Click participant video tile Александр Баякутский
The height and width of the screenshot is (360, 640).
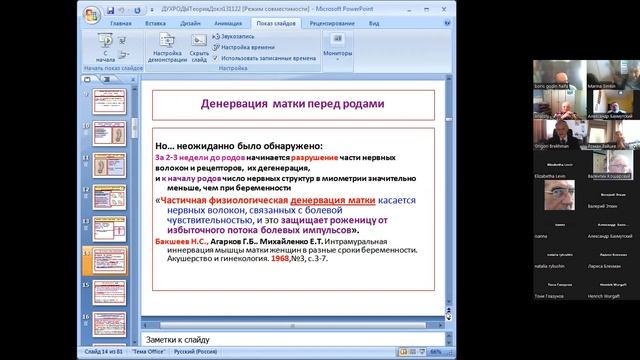tap(613, 104)
